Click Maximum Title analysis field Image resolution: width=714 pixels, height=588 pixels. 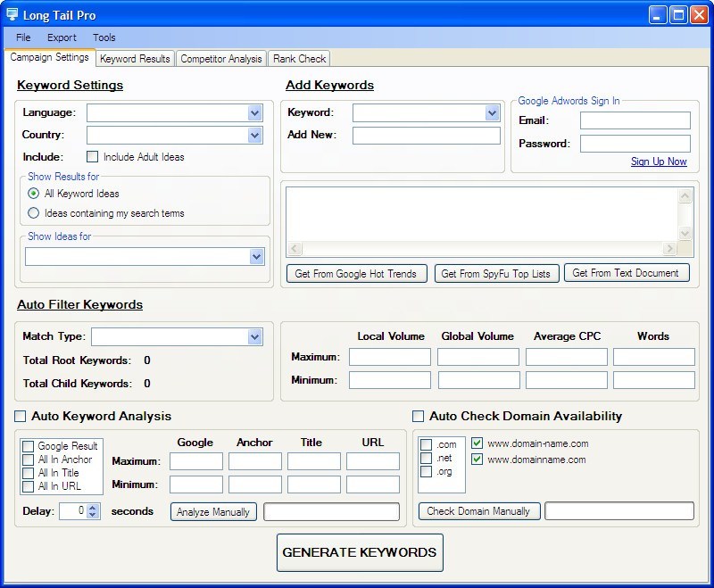(314, 461)
